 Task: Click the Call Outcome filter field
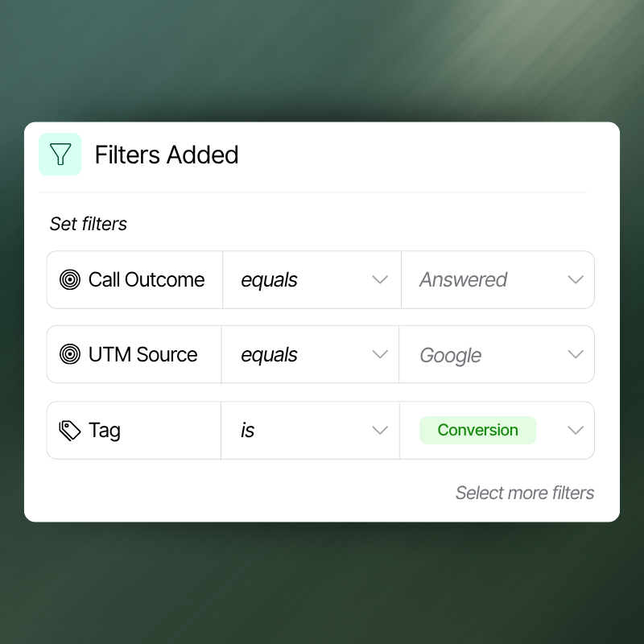click(147, 280)
